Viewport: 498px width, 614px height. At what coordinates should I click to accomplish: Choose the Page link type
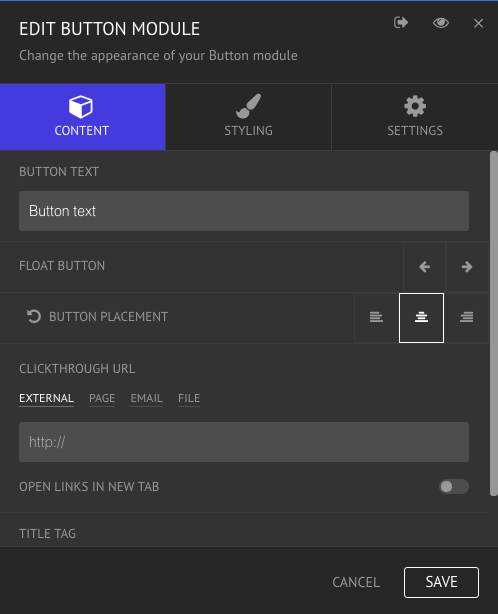point(102,398)
